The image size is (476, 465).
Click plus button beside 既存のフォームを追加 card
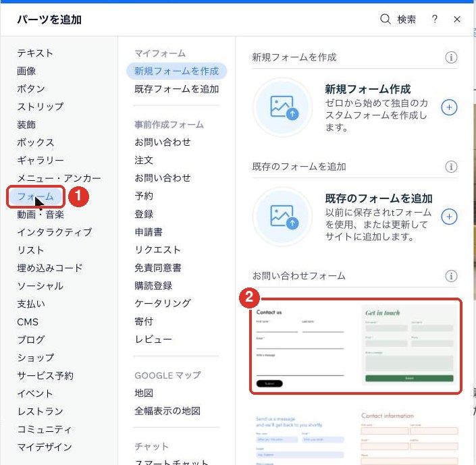point(449,217)
